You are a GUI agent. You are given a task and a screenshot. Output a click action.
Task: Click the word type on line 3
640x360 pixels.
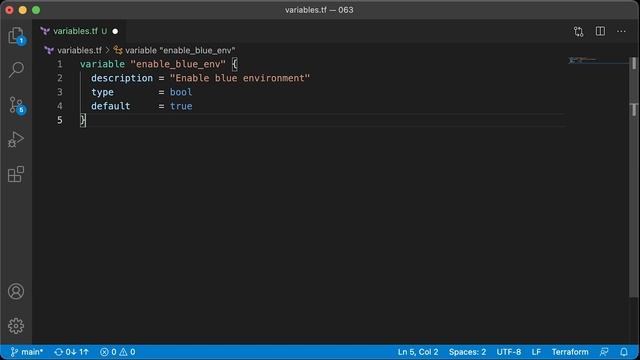click(102, 92)
